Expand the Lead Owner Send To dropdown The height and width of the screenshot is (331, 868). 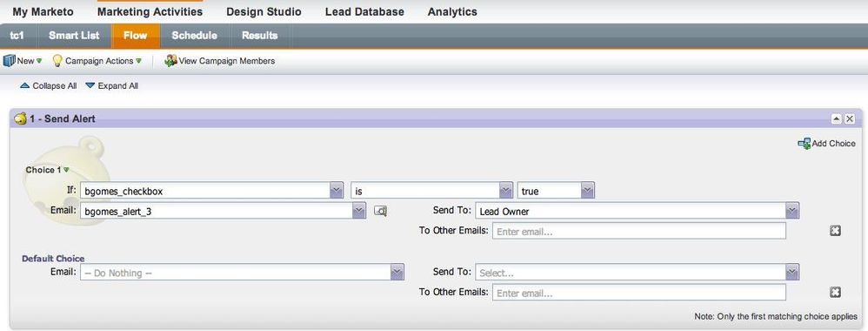[792, 211]
